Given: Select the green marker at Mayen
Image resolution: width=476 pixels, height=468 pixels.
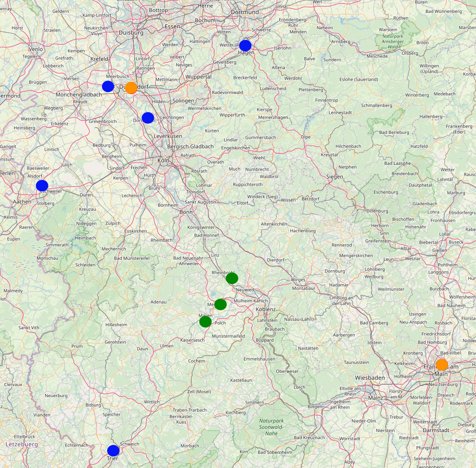Looking at the screenshot, I should [x=205, y=322].
